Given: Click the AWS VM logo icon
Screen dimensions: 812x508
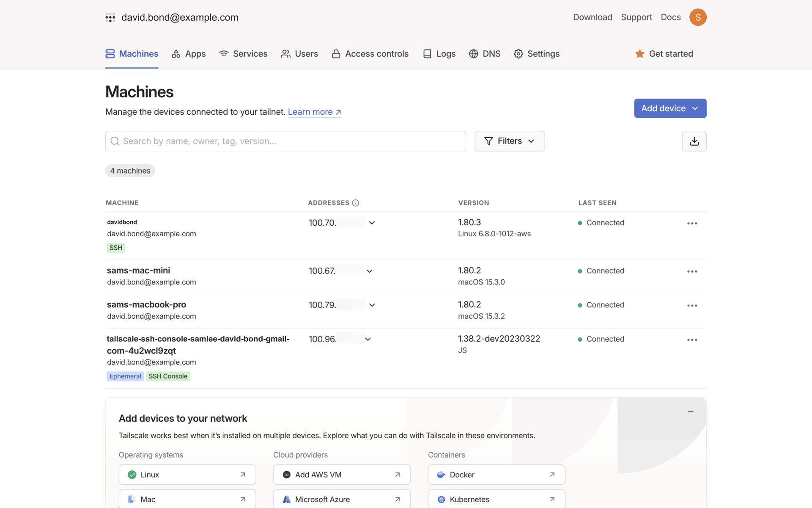Looking at the screenshot, I should 286,475.
